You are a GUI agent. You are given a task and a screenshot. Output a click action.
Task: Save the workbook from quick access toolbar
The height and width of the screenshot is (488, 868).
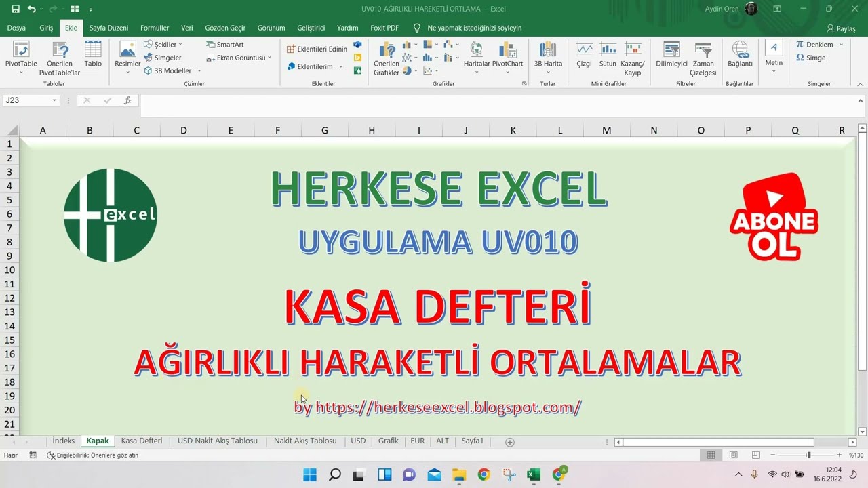coord(16,9)
